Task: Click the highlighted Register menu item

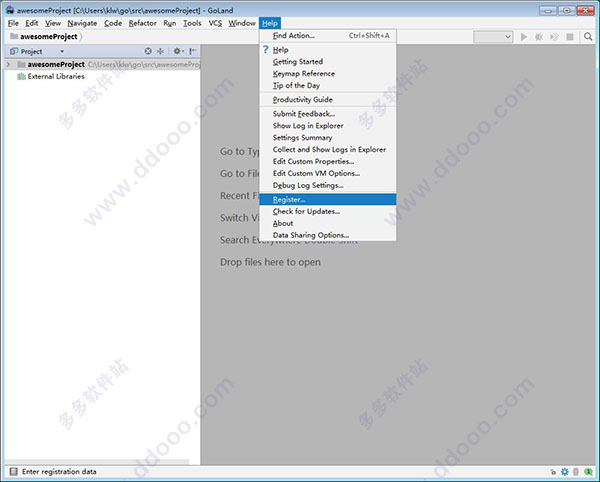Action: tap(328, 199)
